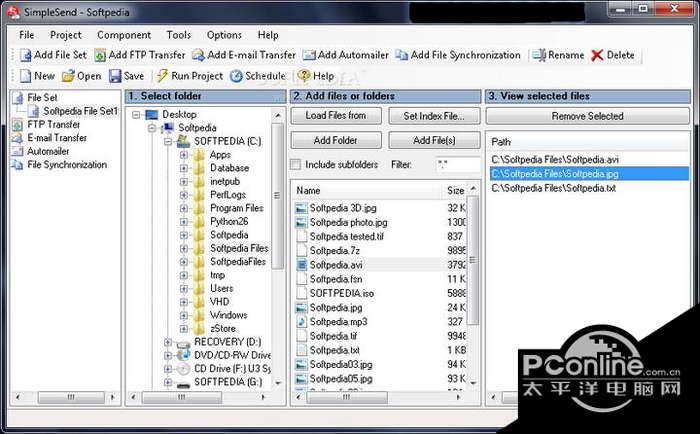Click the Softpedia computer icon in folder tree
The image size is (700, 434).
tap(169, 128)
